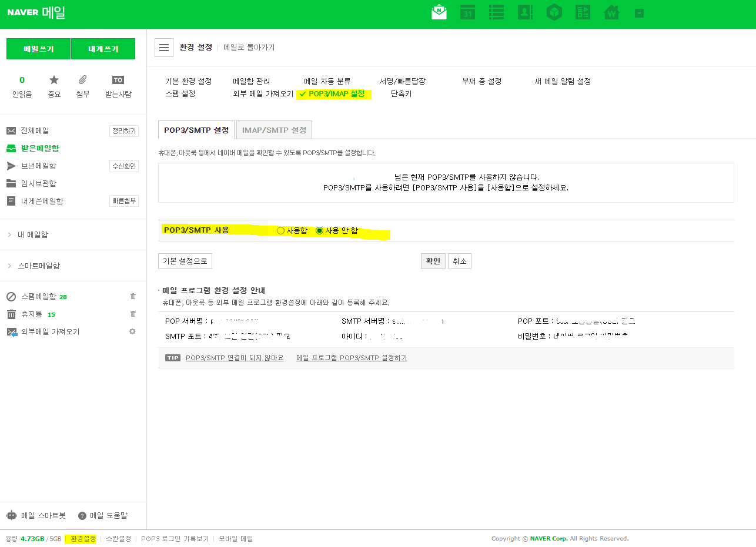The image size is (756, 547).
Task: Click 기본 설정으로 reset button
Action: (185, 261)
